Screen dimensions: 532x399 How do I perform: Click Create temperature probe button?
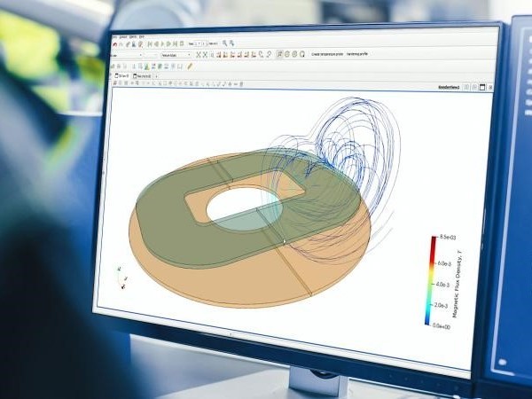[327, 54]
